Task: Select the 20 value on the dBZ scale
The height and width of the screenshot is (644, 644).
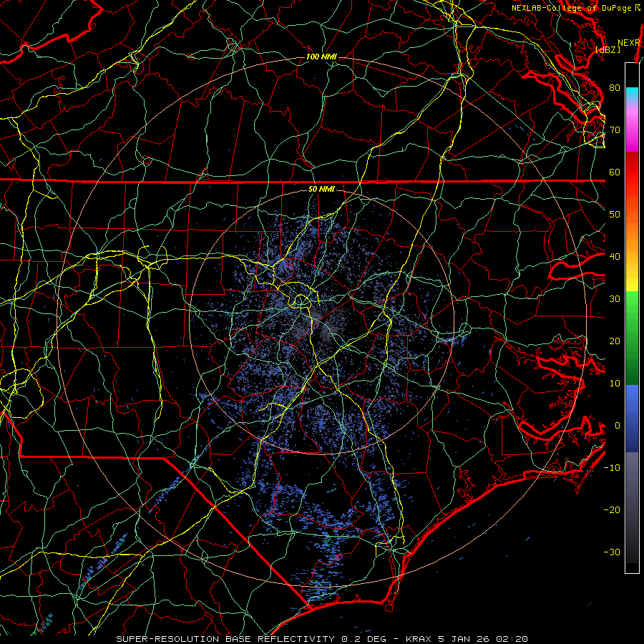Action: (615, 341)
